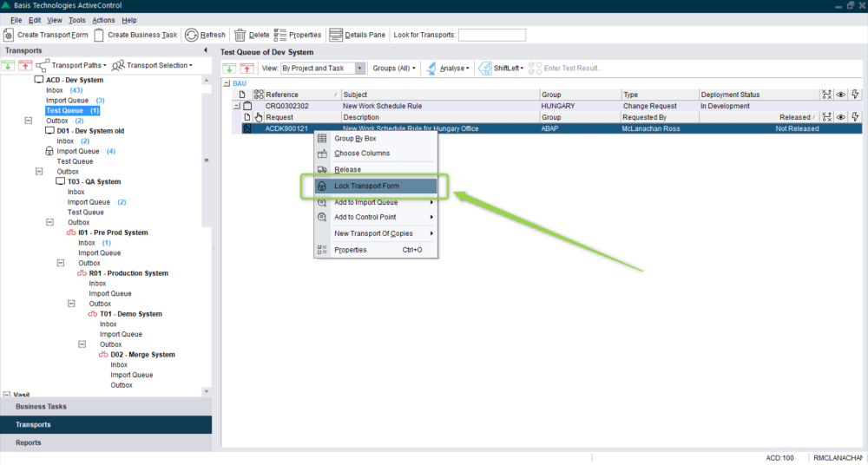
Task: Collapse the Outbox node under T01
Action: click(x=82, y=344)
